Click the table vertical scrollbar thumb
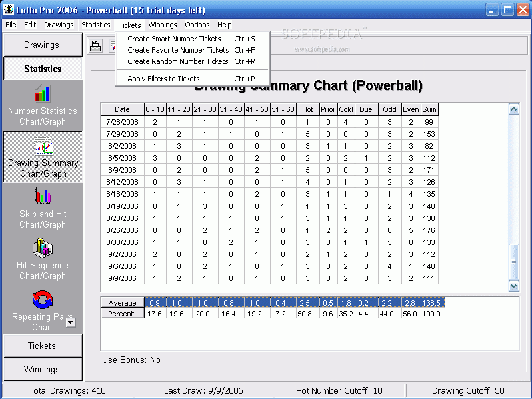532x399 pixels. [514, 262]
